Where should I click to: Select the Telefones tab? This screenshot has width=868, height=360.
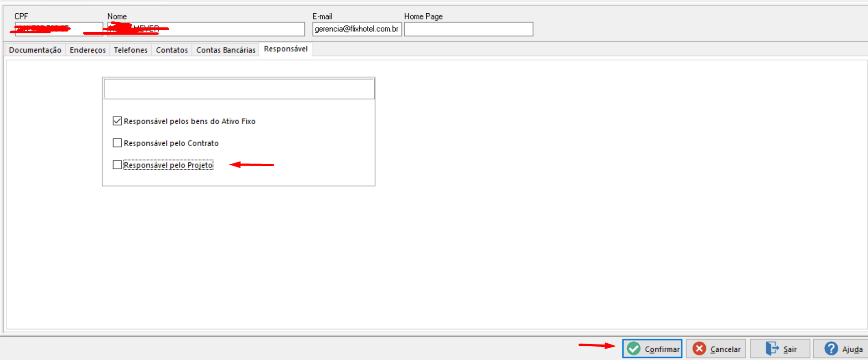[x=131, y=50]
